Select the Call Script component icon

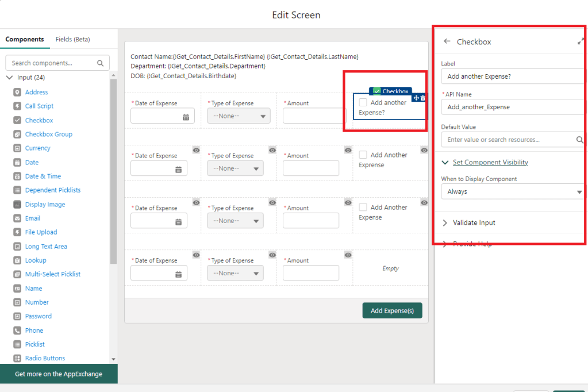17,106
